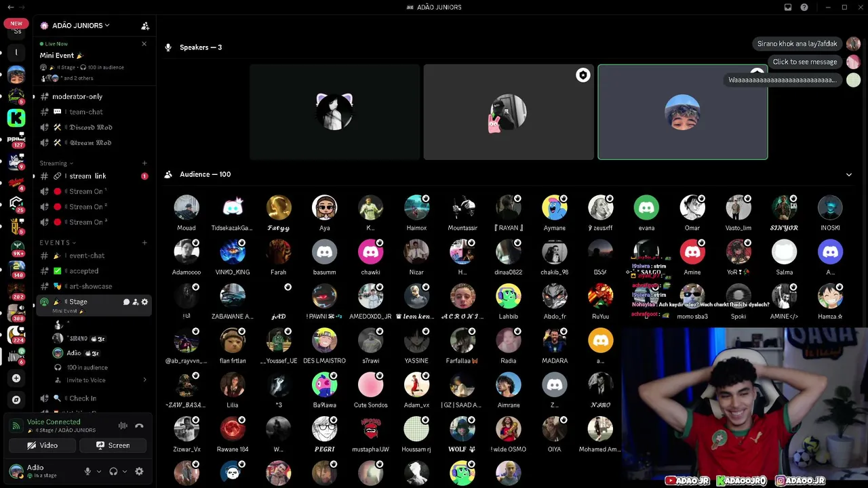Open the headphones output options arrow
The width and height of the screenshot is (868, 488).
pos(125,471)
